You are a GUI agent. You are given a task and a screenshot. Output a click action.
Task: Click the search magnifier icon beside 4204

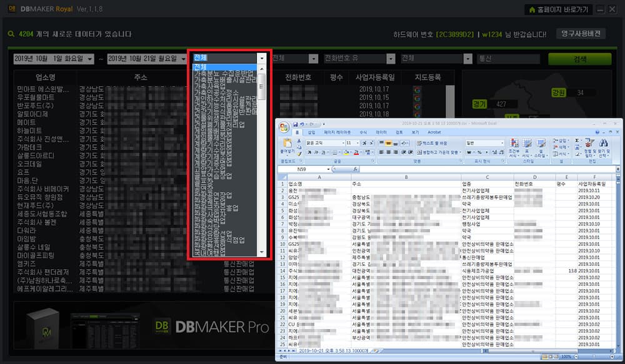(x=11, y=34)
